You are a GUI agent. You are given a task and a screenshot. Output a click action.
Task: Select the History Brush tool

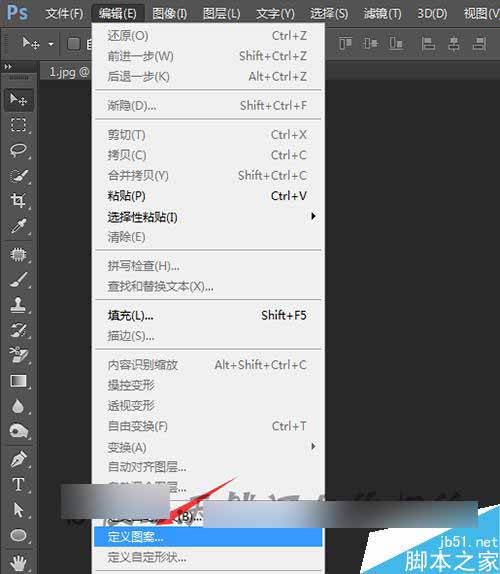click(x=18, y=330)
